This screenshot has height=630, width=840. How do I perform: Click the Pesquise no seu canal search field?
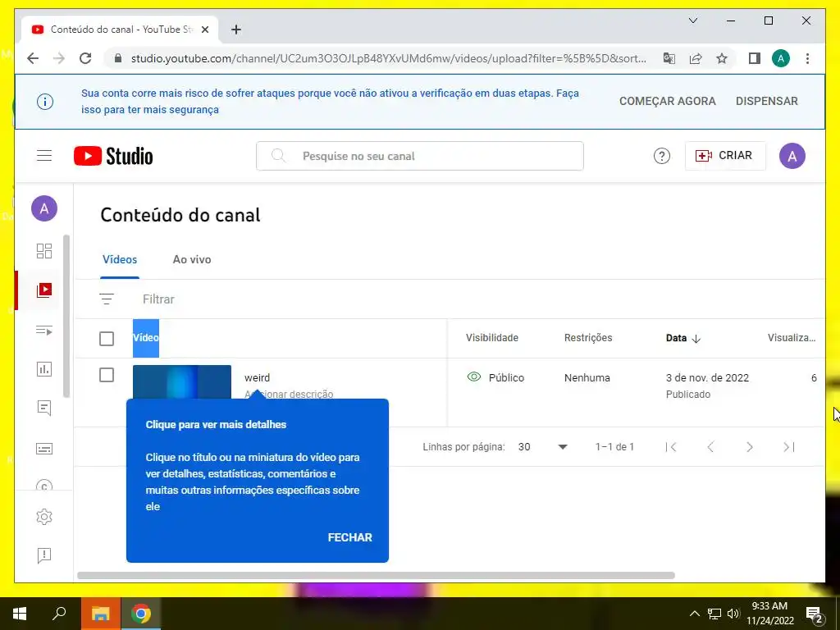[419, 156]
